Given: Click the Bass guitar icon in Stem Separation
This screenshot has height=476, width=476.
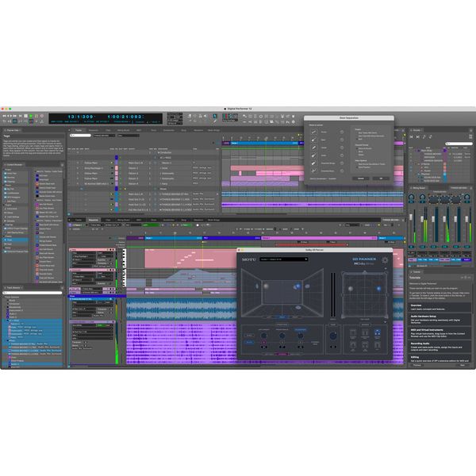Looking at the screenshot, I should [313, 140].
